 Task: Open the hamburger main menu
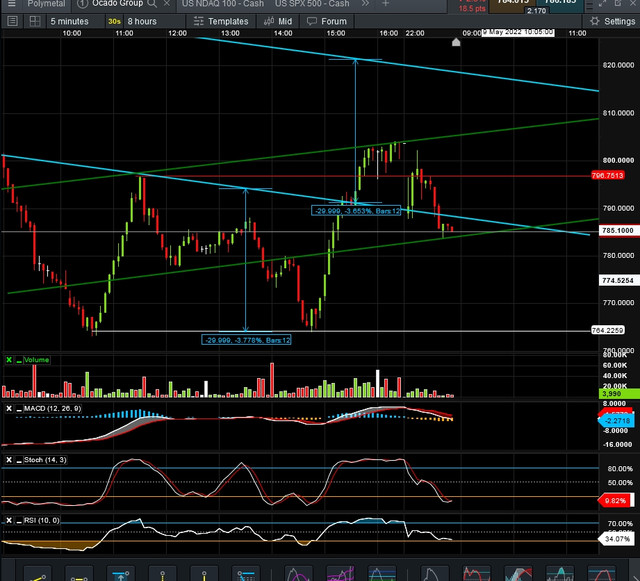click(x=11, y=4)
